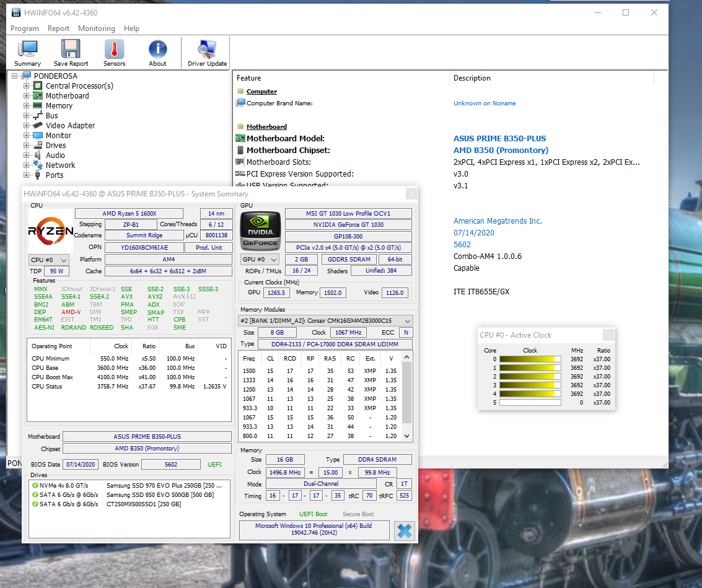This screenshot has width=702, height=588.
Task: Click the blue X close summary icon
Action: pos(404,531)
